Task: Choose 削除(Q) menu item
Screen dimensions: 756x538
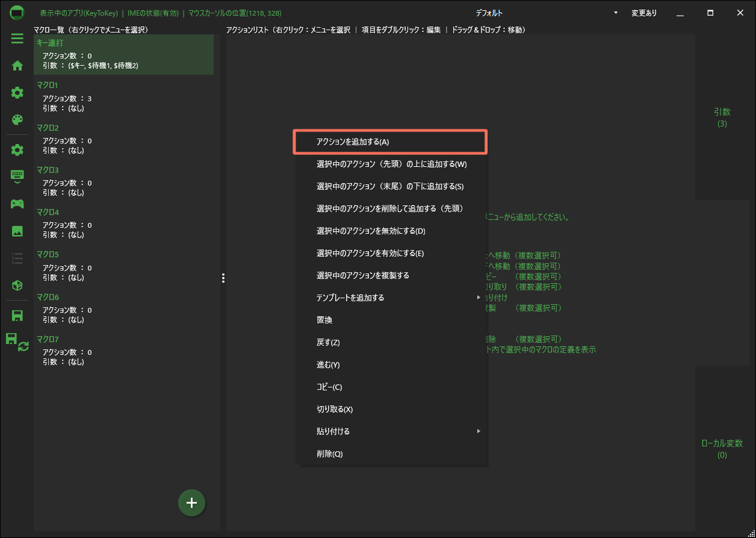Action: click(x=392, y=454)
